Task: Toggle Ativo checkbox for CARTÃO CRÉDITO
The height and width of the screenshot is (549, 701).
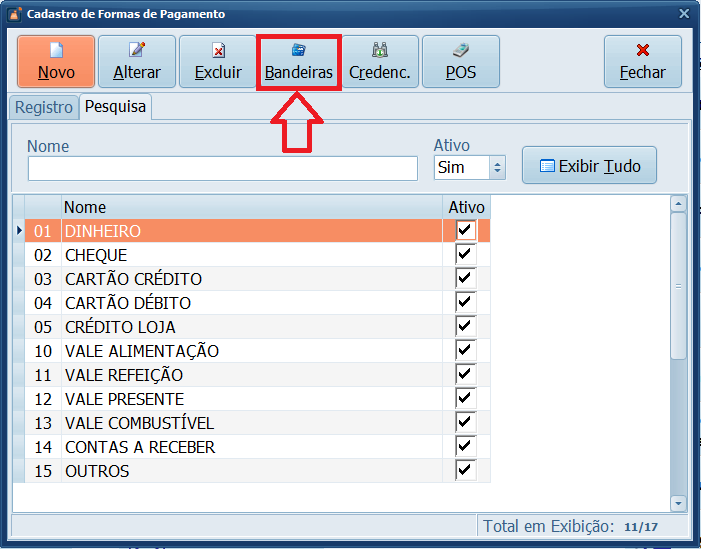Action: pyautogui.click(x=466, y=279)
